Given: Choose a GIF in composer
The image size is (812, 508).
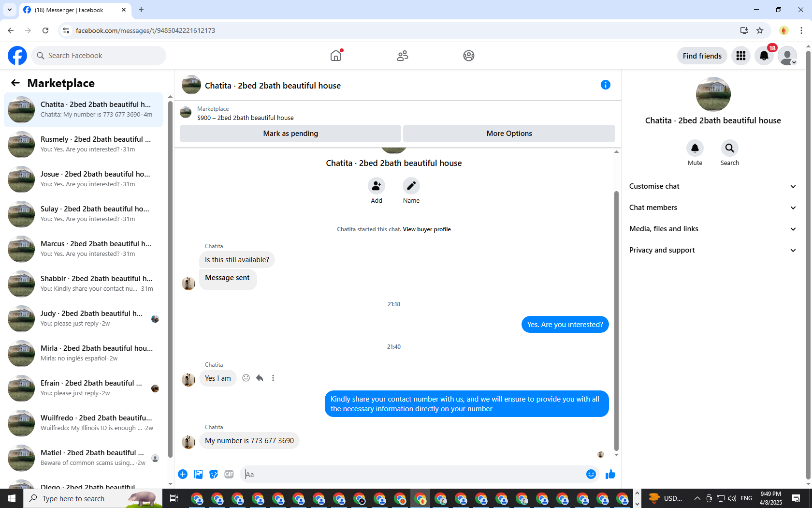Looking at the screenshot, I should [229, 474].
